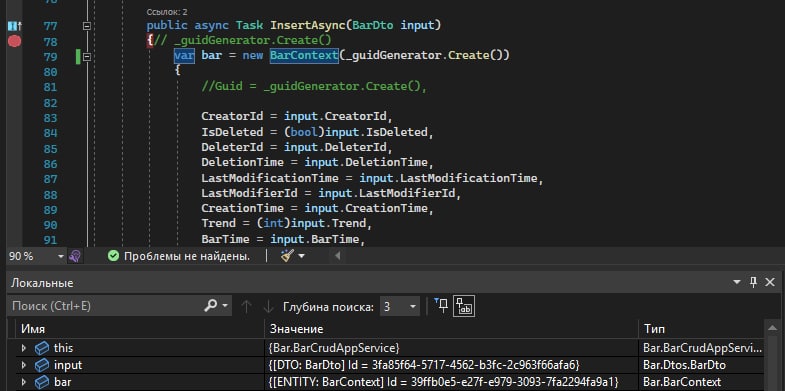The width and height of the screenshot is (785, 391).
Task: Click "BarTime = input.BarTime," on line 91
Action: [x=283, y=239]
